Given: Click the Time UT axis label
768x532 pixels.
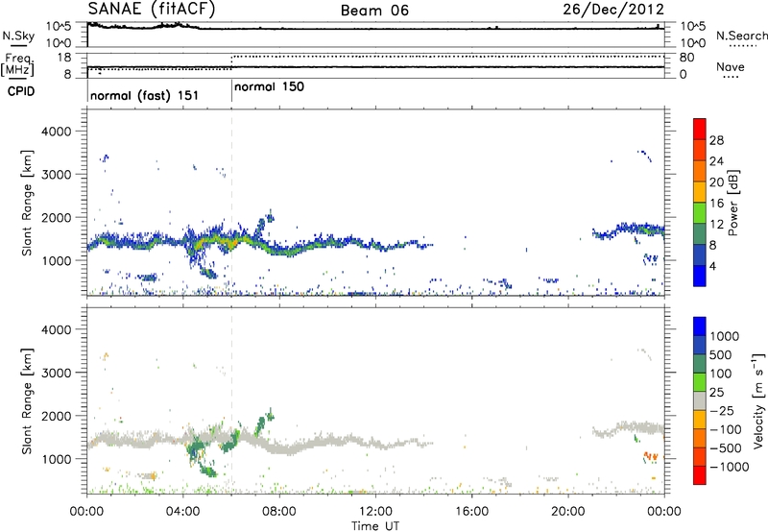Looking at the screenshot, I should click(x=375, y=525).
